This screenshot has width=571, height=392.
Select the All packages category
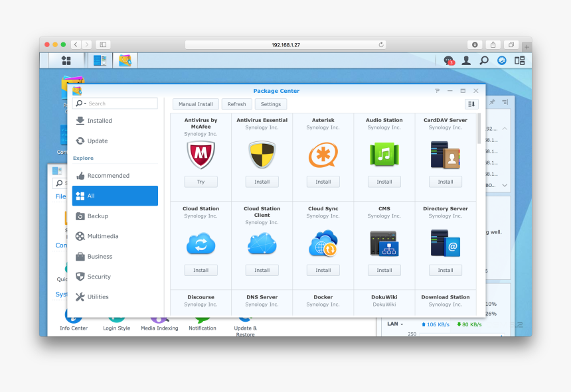click(115, 196)
